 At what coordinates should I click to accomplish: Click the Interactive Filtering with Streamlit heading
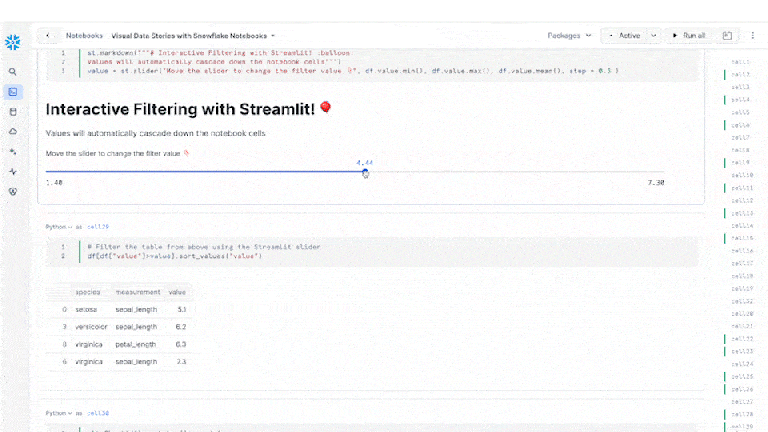(189, 109)
